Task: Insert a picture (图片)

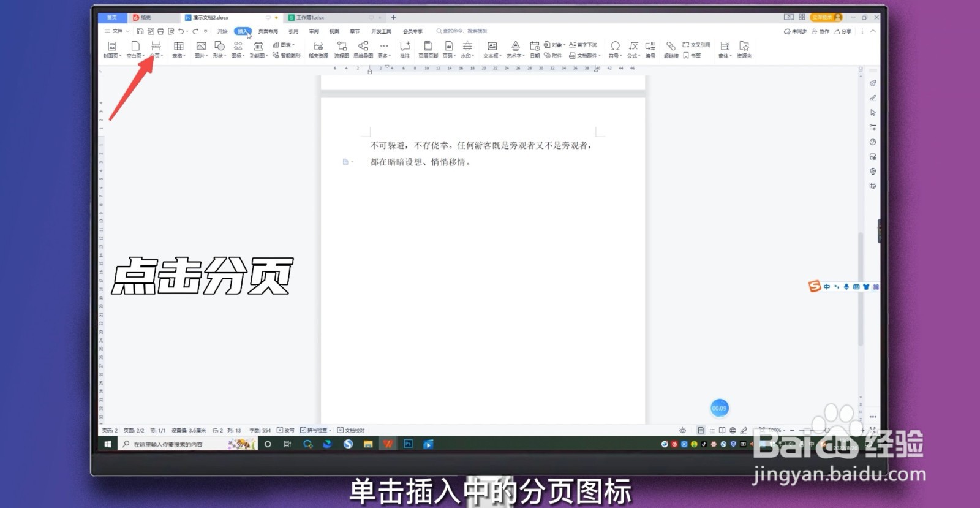Action: tap(201, 50)
